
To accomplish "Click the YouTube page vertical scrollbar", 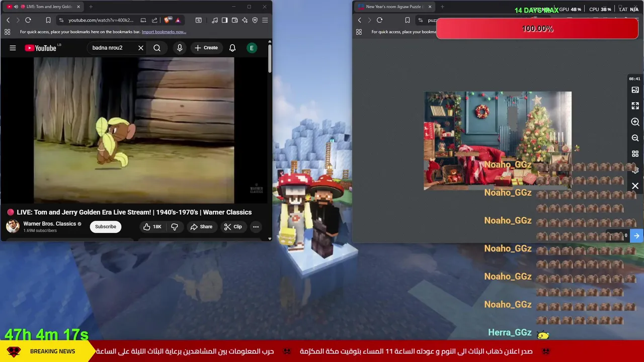I will (x=270, y=58).
